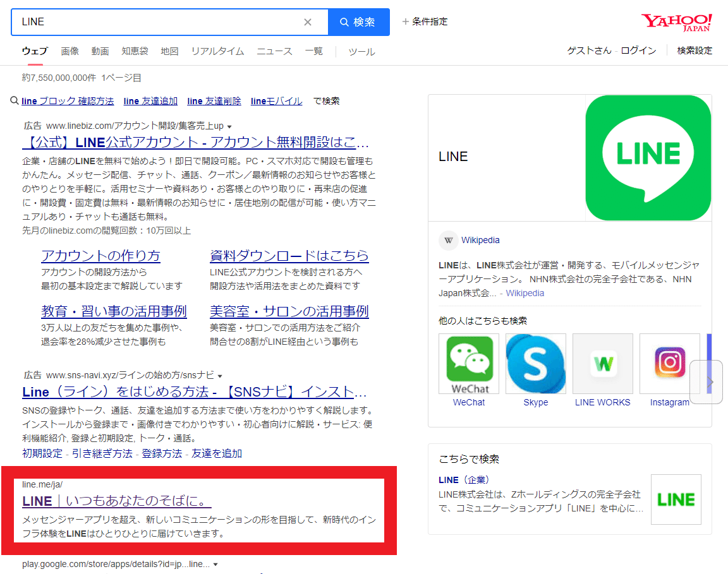Open the 一覧 tab
The image size is (728, 574).
pyautogui.click(x=314, y=51)
